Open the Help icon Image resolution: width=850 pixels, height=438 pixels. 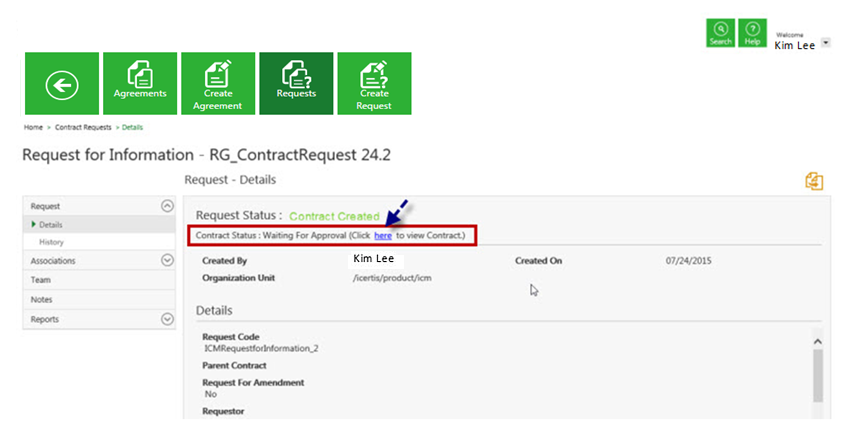pos(752,33)
